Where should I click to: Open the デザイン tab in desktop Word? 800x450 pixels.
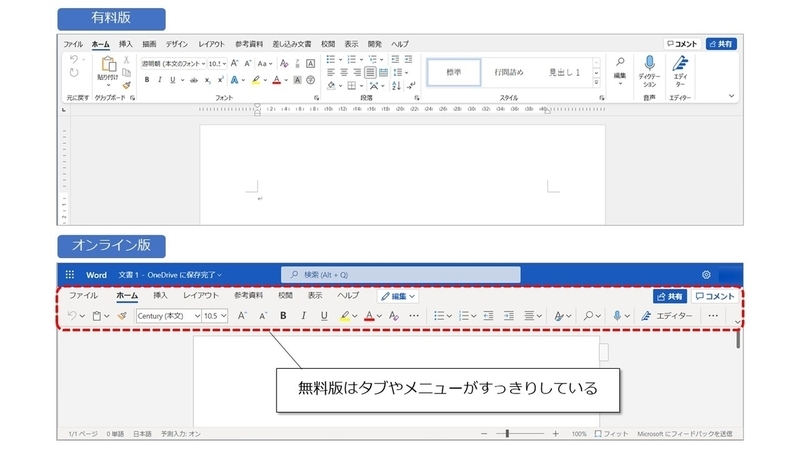(x=177, y=44)
